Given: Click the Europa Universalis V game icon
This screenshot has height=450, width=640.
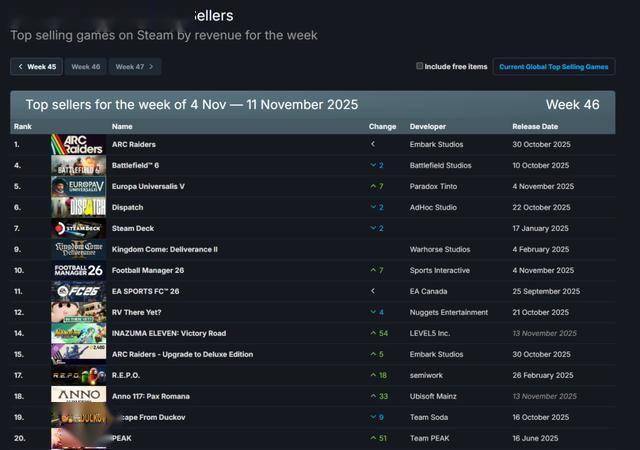Looking at the screenshot, I should (x=78, y=186).
